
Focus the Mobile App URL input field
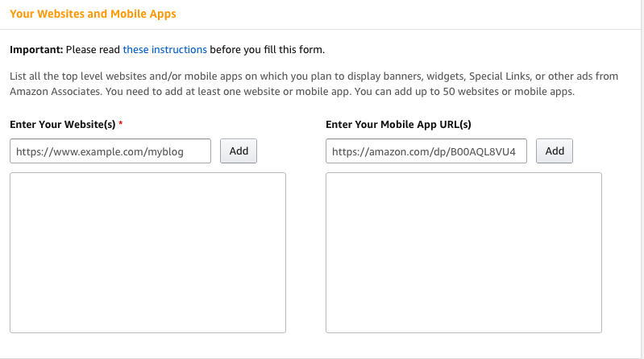click(426, 151)
